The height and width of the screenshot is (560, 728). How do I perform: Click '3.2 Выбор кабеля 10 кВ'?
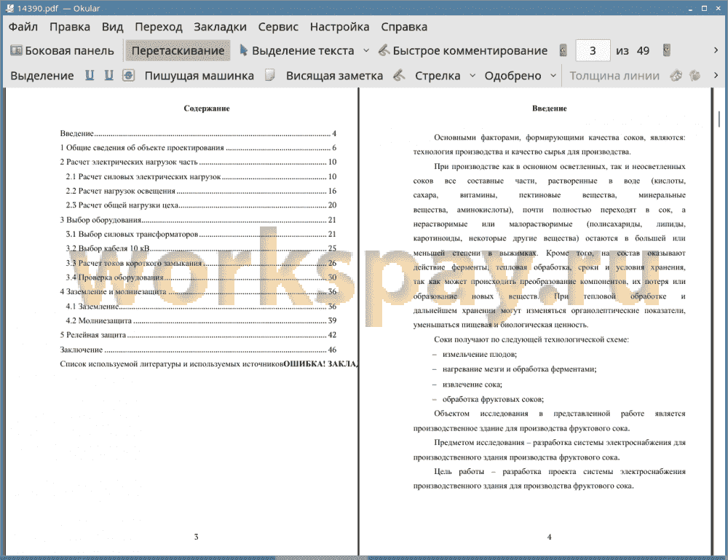201,248
